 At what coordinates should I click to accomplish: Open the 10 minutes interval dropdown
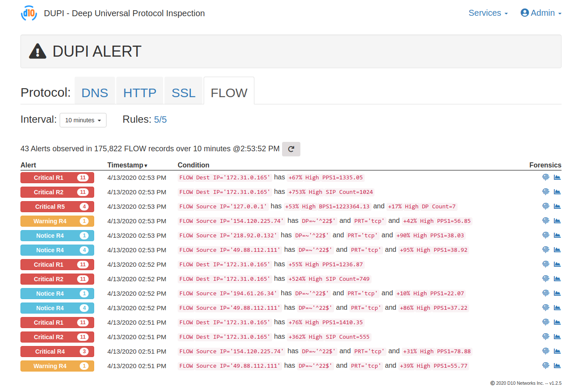click(83, 120)
